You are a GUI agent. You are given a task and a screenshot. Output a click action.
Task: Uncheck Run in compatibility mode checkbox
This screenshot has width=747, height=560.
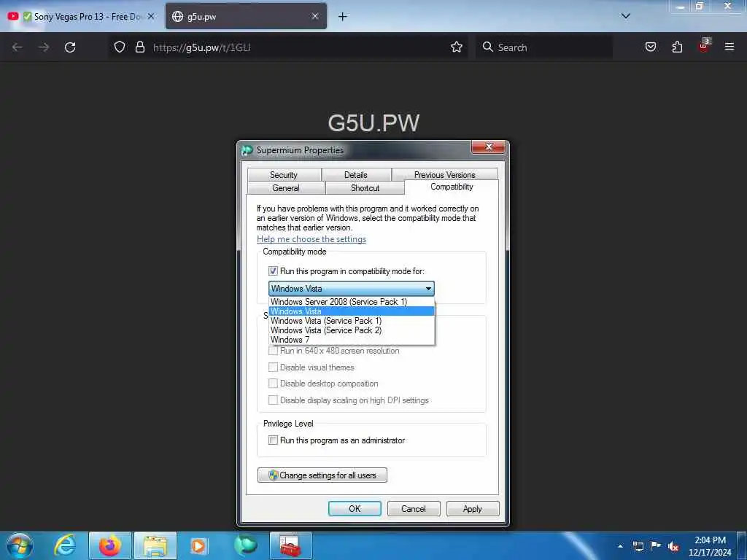[x=273, y=271]
